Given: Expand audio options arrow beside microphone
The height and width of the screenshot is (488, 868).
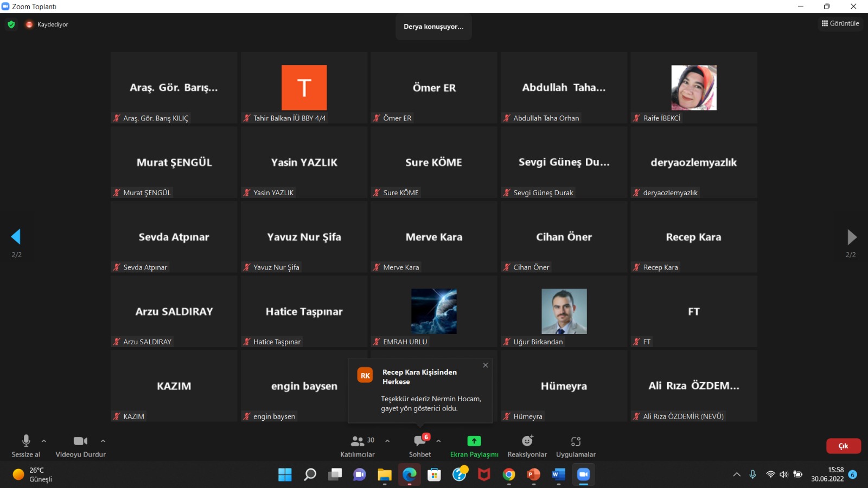Looking at the screenshot, I should (x=44, y=441).
